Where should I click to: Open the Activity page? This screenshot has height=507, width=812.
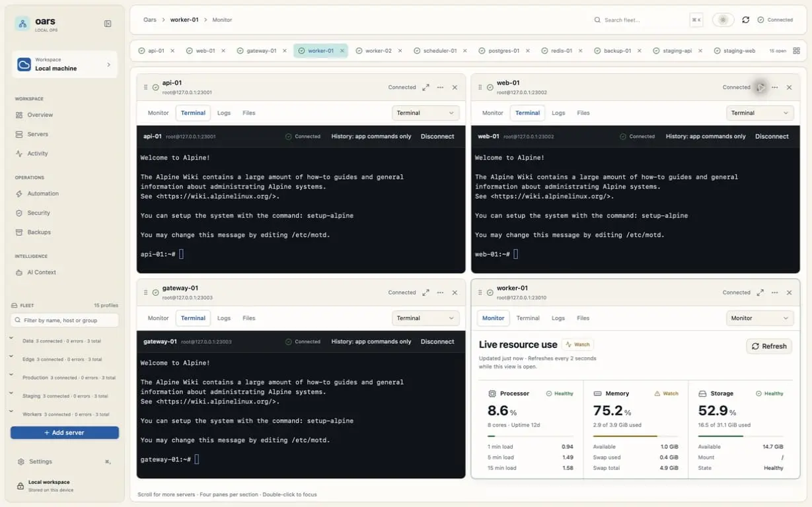38,153
